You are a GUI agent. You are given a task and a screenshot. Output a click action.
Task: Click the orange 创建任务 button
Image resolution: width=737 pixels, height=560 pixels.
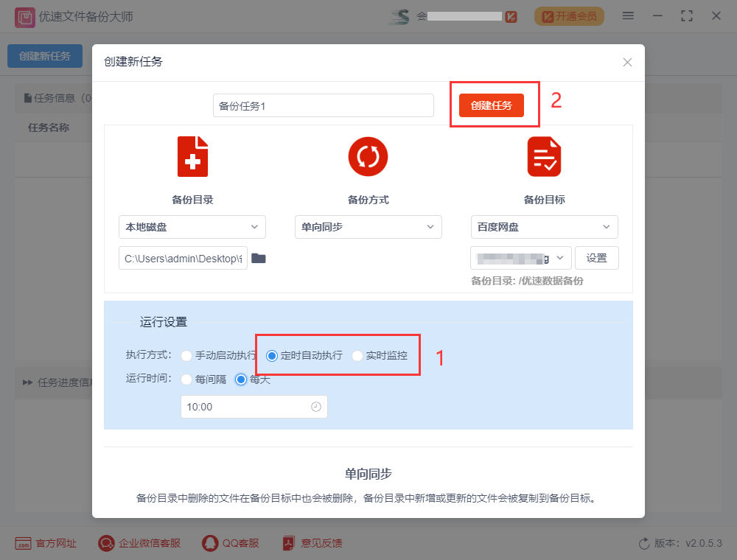coord(491,105)
